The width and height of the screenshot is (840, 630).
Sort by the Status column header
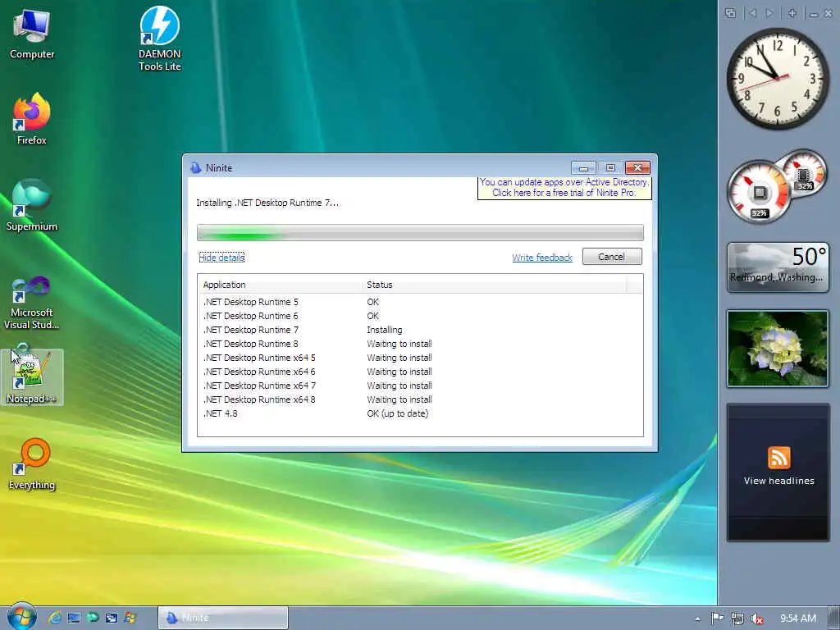click(495, 285)
